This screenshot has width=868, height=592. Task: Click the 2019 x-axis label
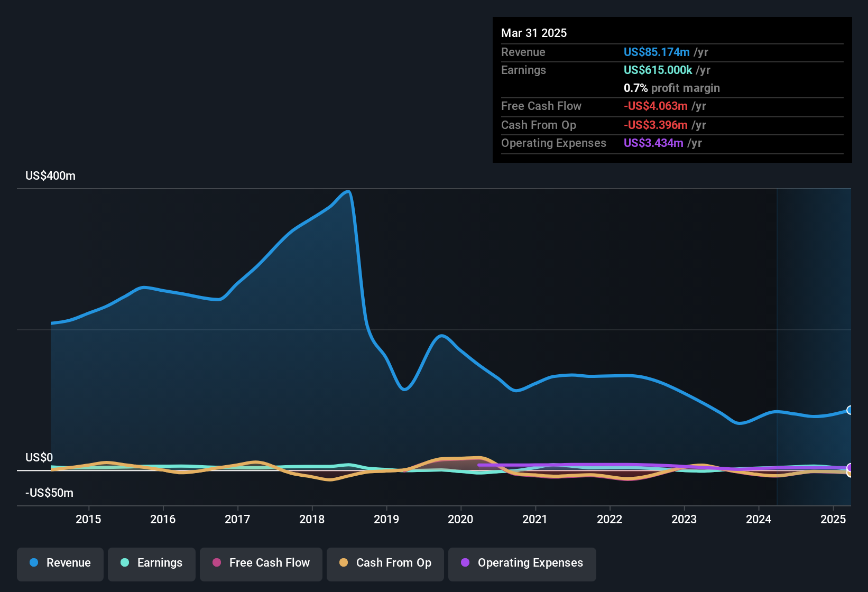[386, 519]
